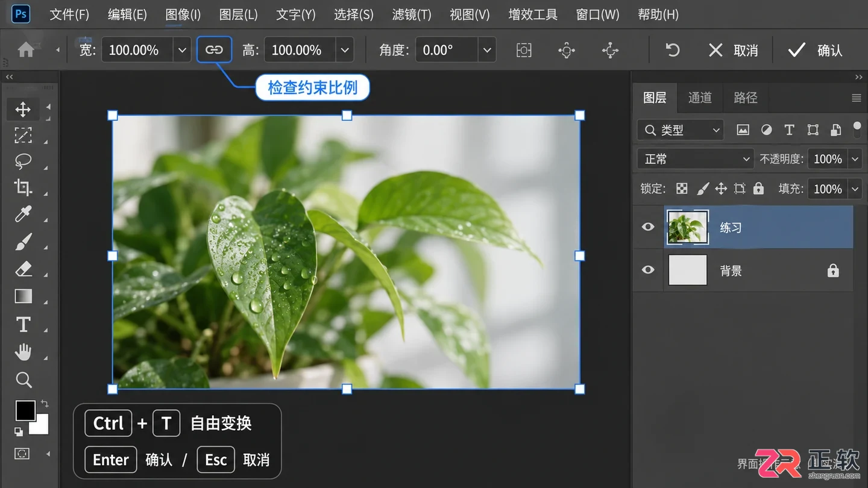The image size is (868, 488).
Task: Hide the 背景 layer using its eye
Action: coord(648,269)
